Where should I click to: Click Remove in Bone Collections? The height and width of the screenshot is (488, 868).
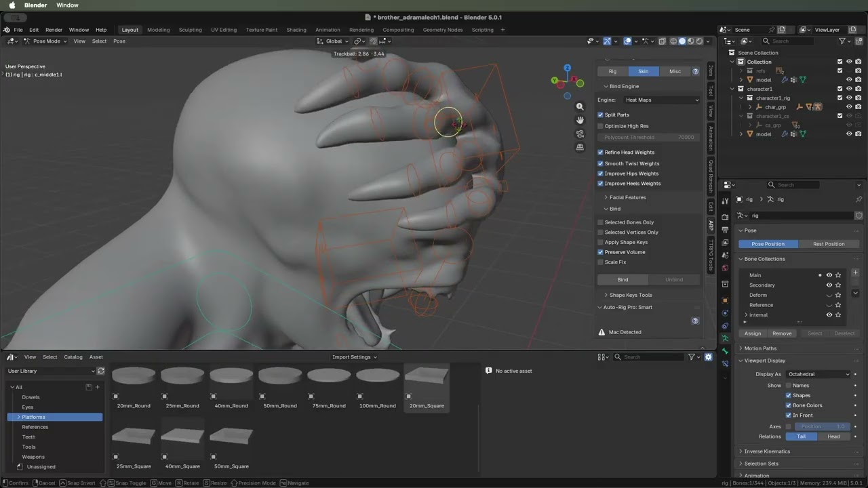[782, 333]
